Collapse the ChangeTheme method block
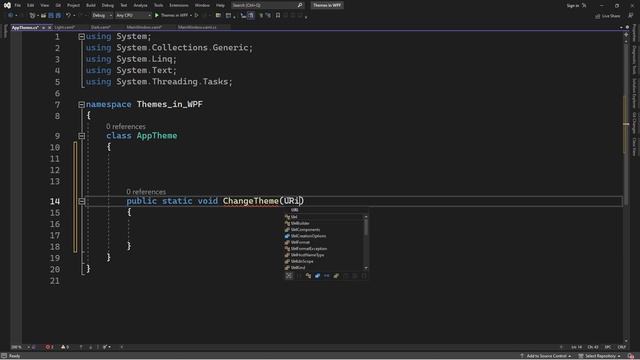Screen dimensions: 640x360 click(x=82, y=201)
